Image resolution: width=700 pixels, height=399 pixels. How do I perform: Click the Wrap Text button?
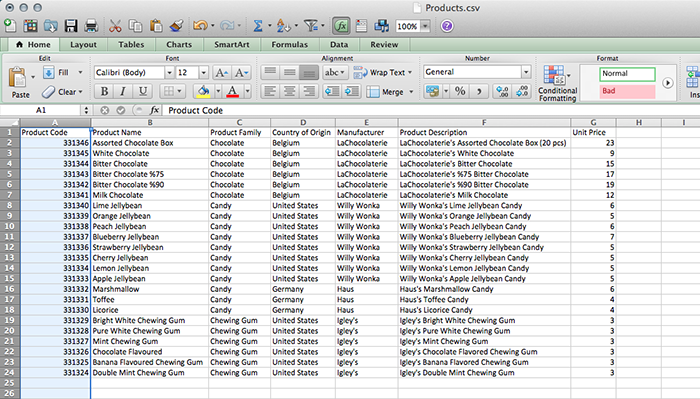(x=383, y=72)
